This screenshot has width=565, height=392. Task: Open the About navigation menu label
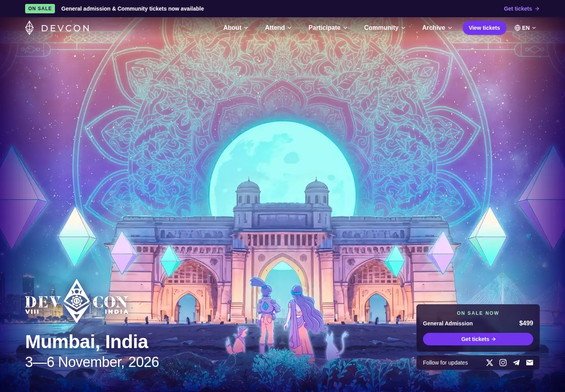click(x=232, y=28)
